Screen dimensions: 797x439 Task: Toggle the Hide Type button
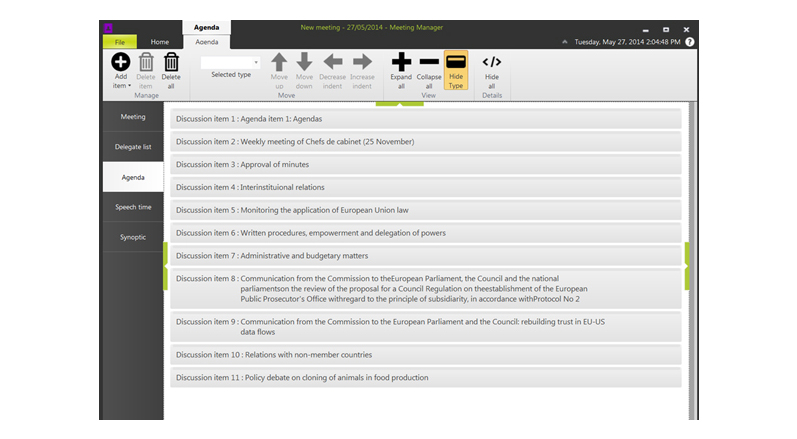pyautogui.click(x=456, y=70)
